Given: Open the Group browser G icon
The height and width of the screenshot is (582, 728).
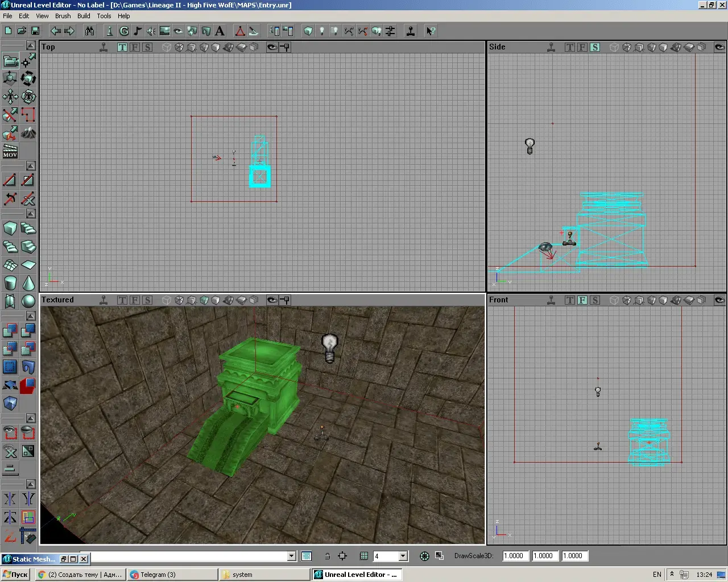Looking at the screenshot, I should click(x=123, y=31).
